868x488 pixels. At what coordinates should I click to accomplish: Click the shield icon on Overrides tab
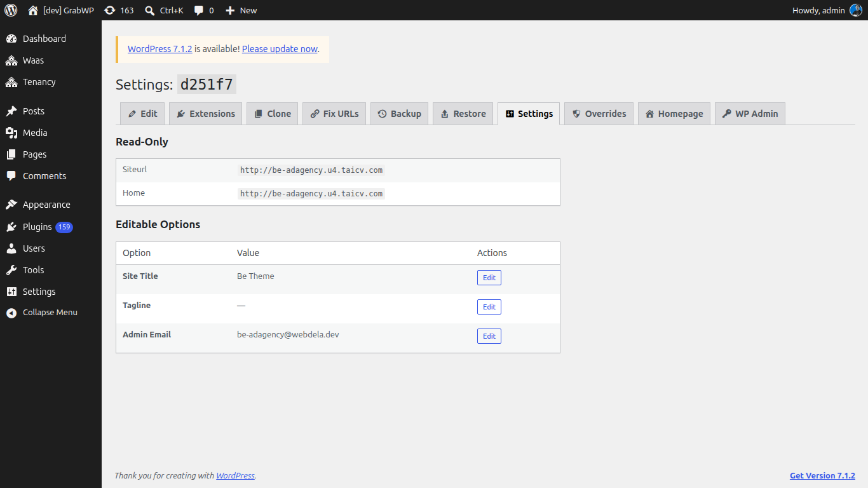(x=576, y=114)
